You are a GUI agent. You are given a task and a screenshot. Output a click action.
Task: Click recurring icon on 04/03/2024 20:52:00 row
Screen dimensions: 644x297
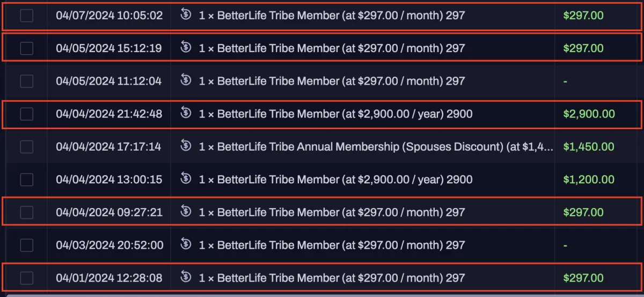[x=186, y=245]
